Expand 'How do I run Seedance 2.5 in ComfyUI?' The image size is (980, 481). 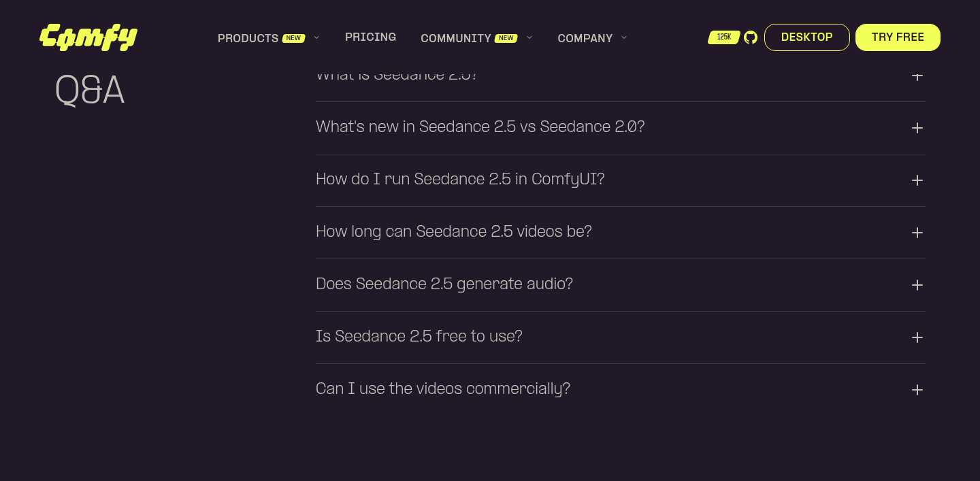click(x=621, y=180)
